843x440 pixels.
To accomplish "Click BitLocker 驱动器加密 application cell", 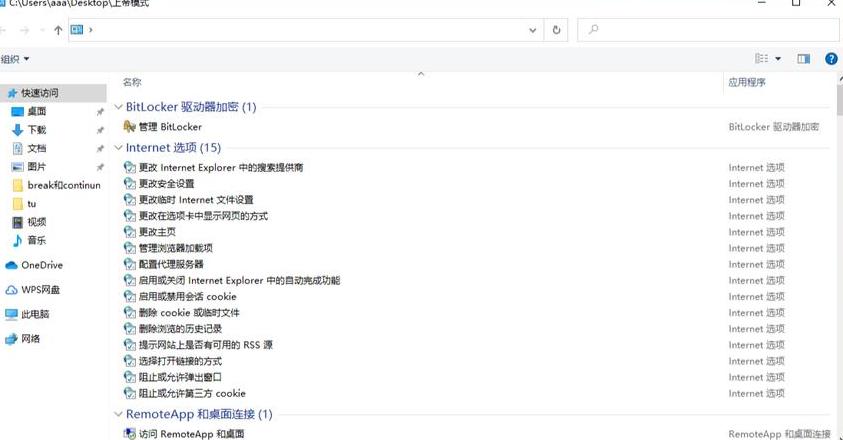I will tap(774, 127).
